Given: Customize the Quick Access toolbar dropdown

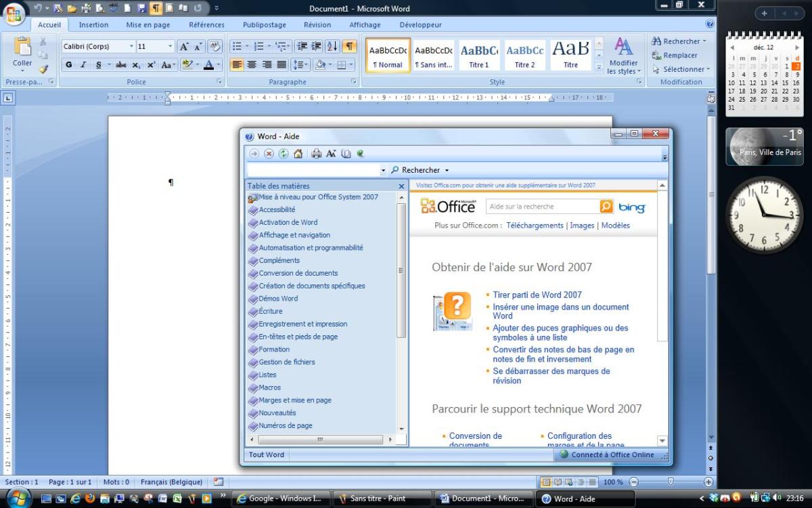Looking at the screenshot, I should [x=217, y=9].
